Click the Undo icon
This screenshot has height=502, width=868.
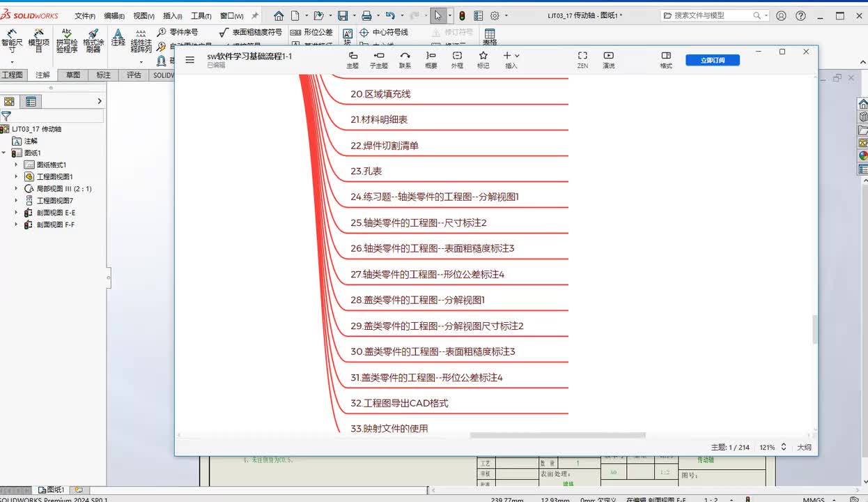click(390, 15)
